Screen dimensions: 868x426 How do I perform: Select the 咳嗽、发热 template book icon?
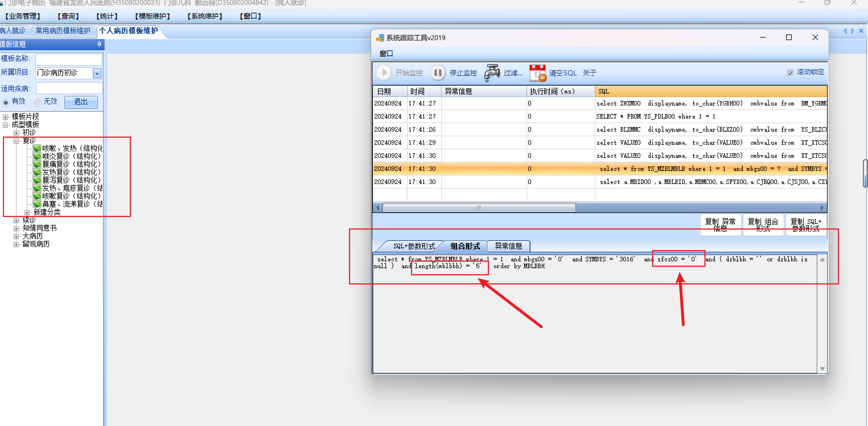[37, 148]
